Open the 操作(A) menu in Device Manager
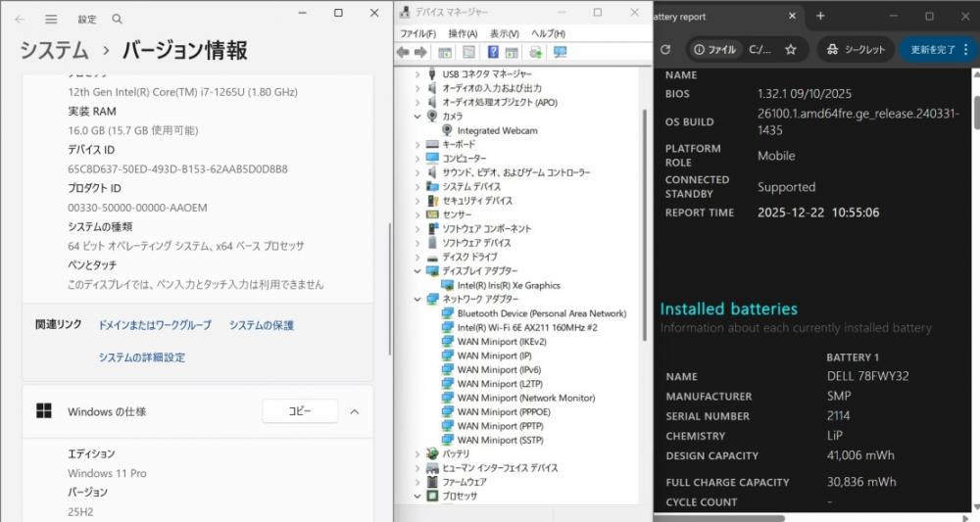Image resolution: width=980 pixels, height=522 pixels. point(464,33)
